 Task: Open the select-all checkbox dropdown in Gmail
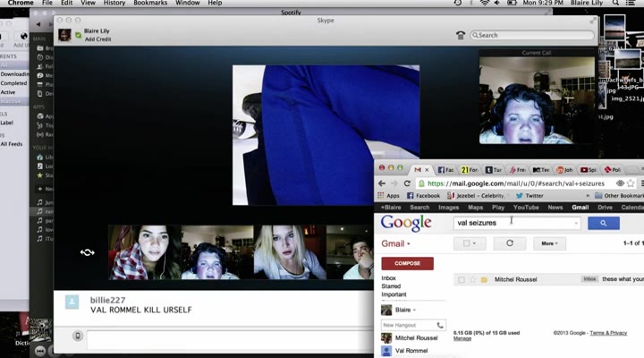coord(469,243)
